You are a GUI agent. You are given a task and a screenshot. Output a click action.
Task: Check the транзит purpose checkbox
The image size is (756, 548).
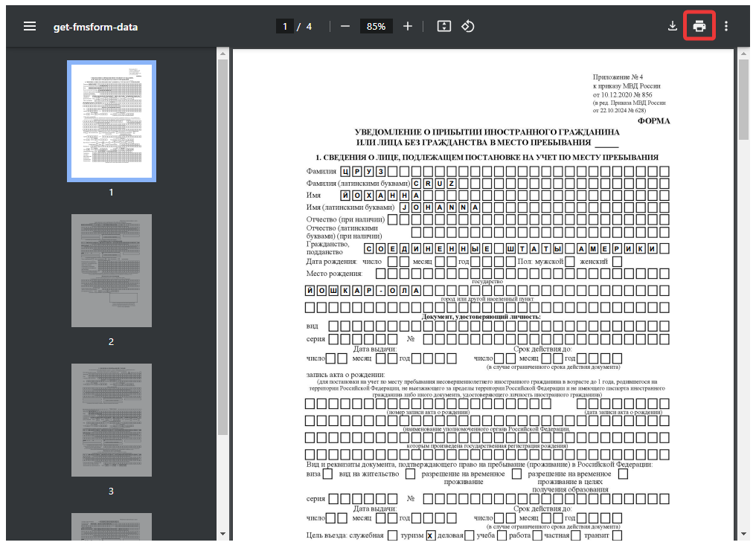[x=617, y=535]
